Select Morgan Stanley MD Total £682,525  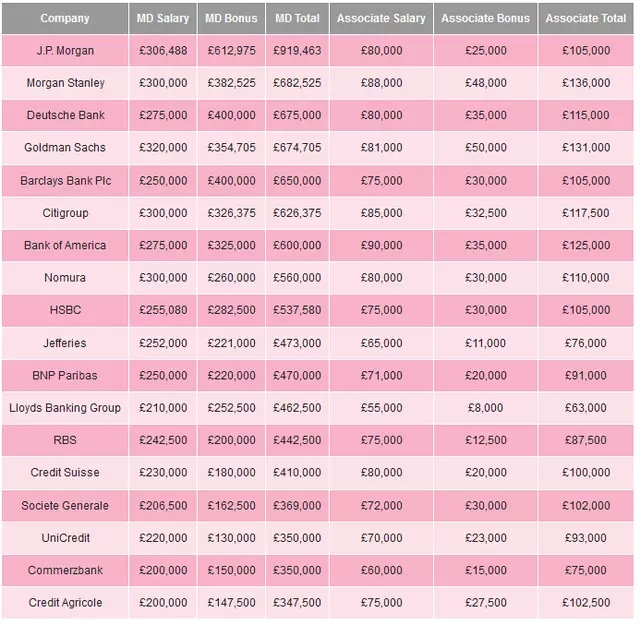tap(297, 83)
